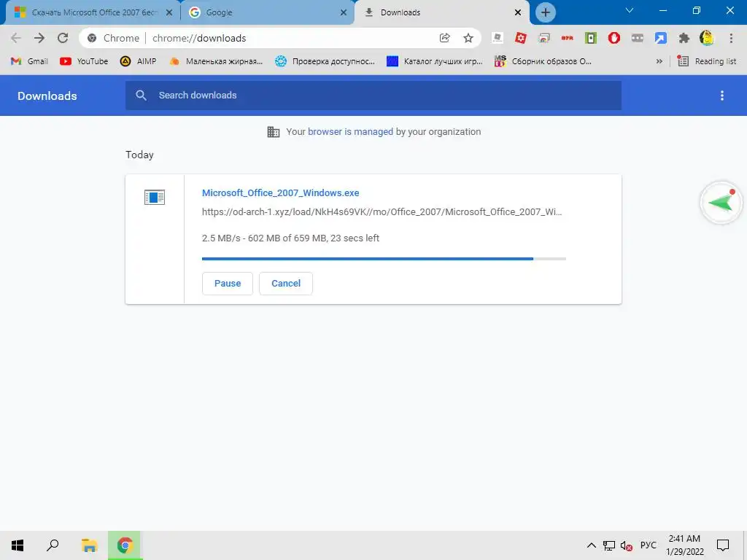Click the Downloads page title

pos(47,96)
